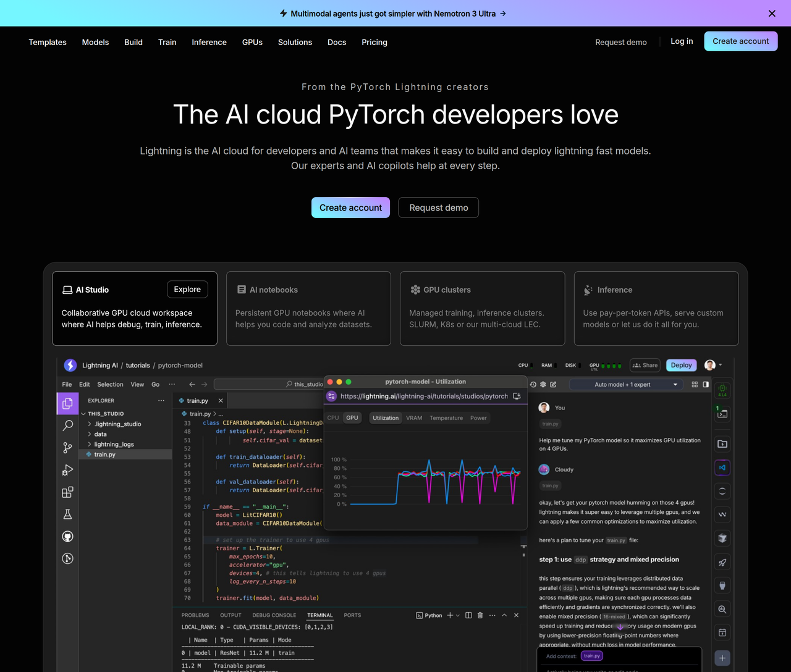The image size is (791, 672).
Task: Start a new chat with the pencil icon
Action: (x=553, y=384)
